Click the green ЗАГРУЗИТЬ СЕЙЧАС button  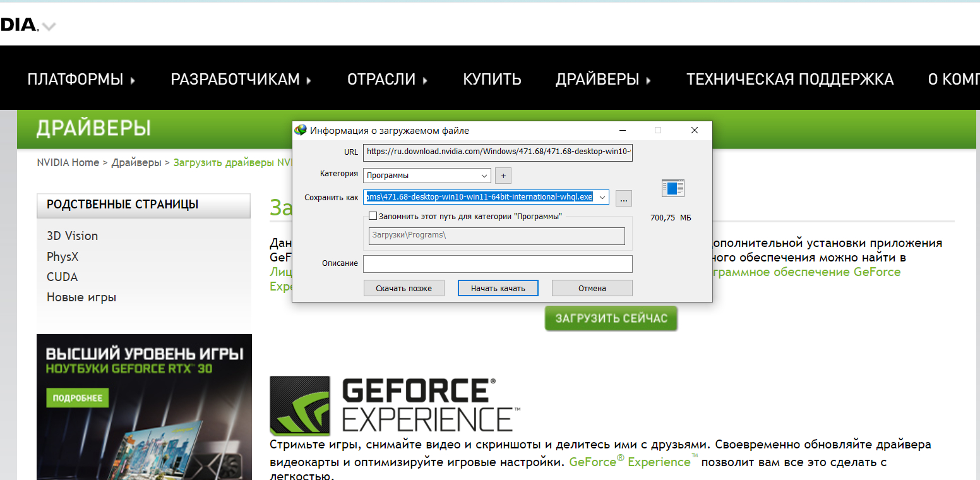click(611, 318)
